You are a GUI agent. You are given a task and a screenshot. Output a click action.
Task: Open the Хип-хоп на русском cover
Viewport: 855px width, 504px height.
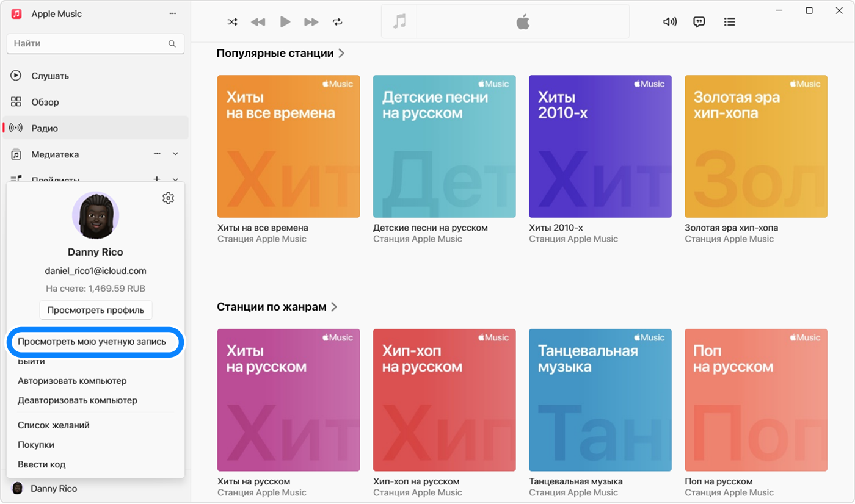pos(445,400)
